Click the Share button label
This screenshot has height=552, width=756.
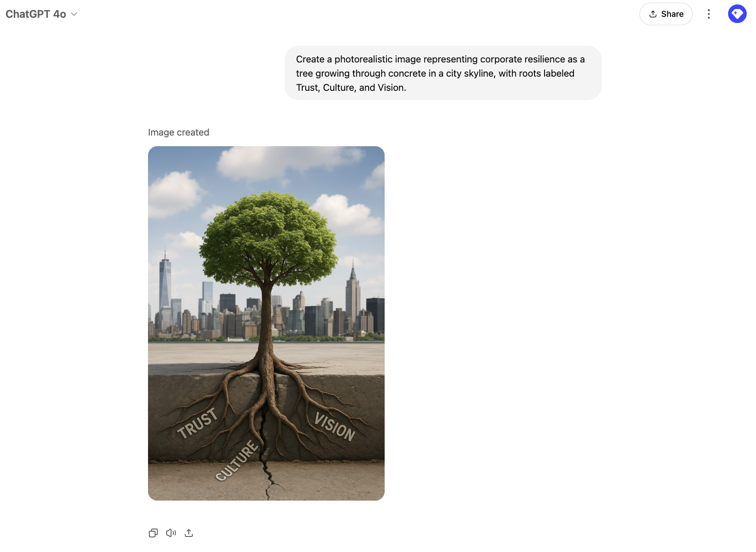pos(672,14)
